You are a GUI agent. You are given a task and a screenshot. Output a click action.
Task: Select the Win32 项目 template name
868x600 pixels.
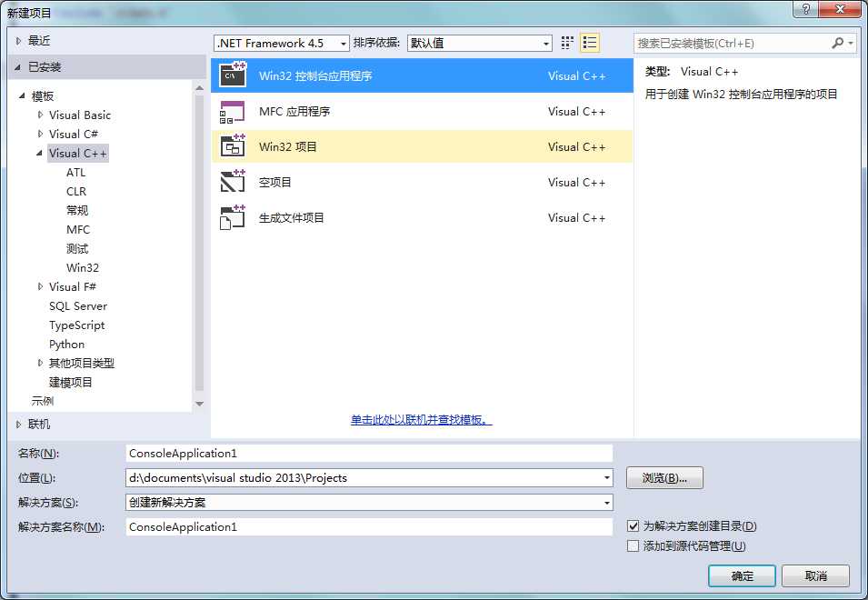click(288, 146)
